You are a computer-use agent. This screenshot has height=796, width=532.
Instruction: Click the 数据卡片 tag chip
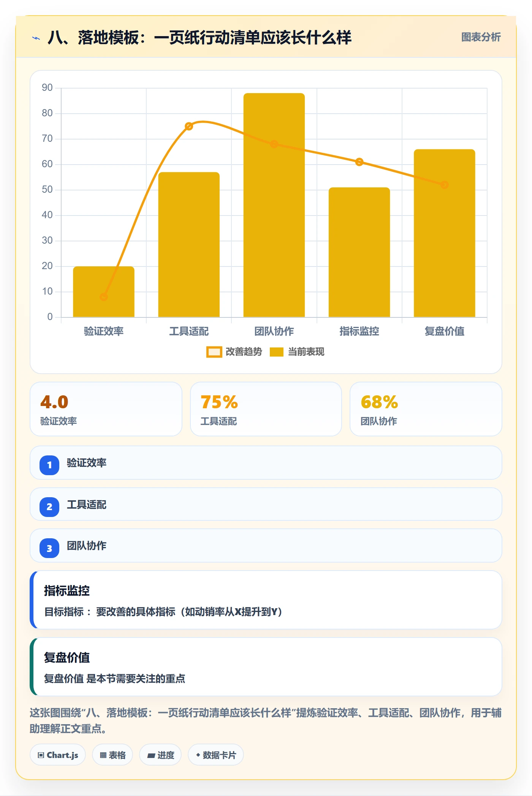pyautogui.click(x=216, y=755)
